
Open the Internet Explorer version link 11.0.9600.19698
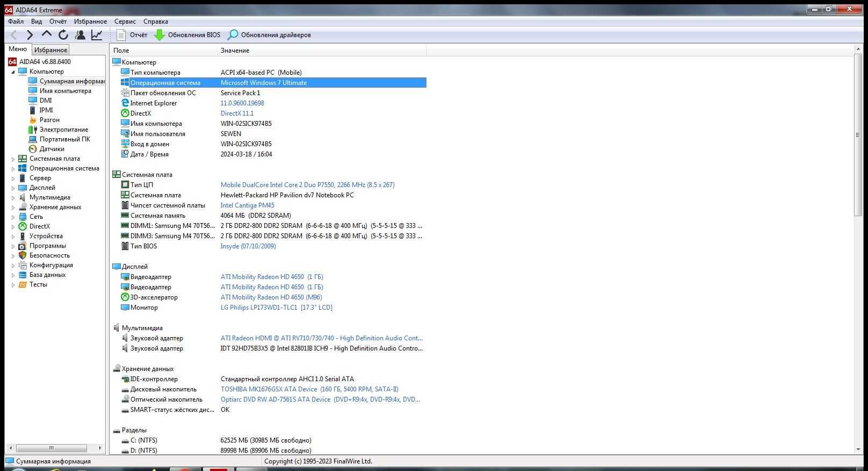(x=242, y=103)
